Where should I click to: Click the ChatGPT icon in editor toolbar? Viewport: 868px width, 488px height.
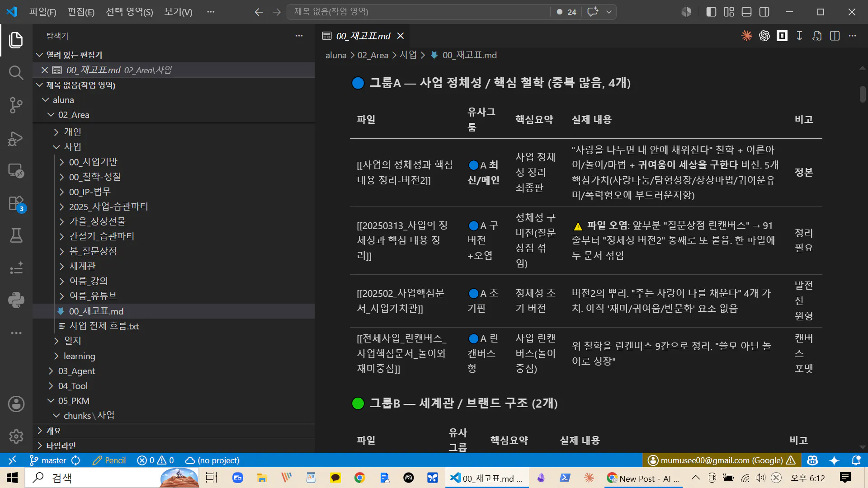click(764, 36)
